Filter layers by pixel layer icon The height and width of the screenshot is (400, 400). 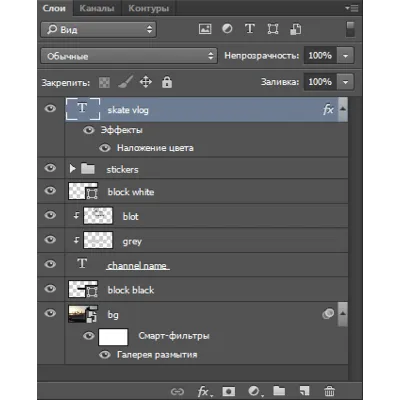click(205, 29)
